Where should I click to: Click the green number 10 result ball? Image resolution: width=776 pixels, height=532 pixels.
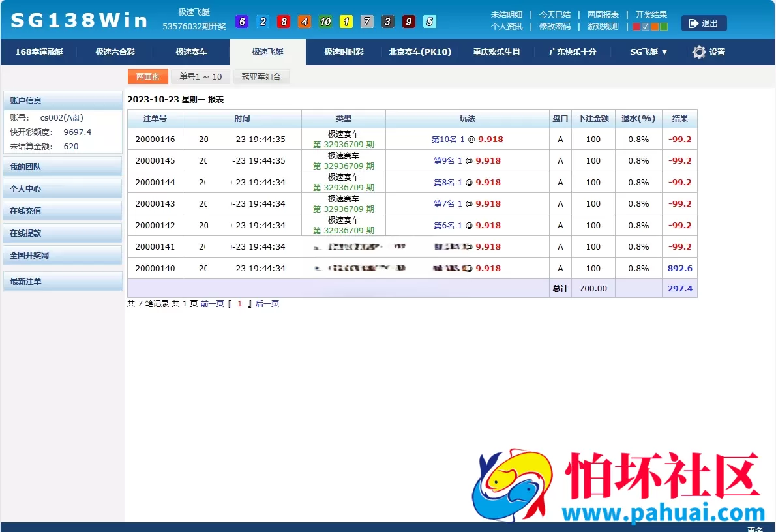tap(325, 22)
